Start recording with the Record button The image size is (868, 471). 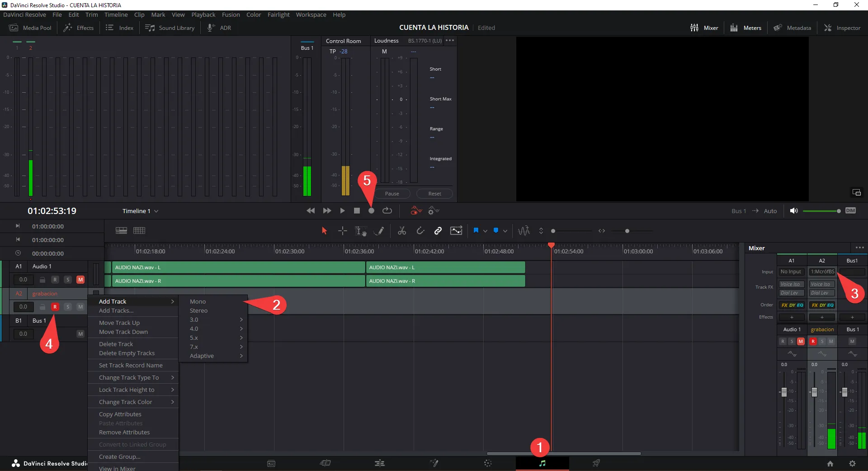click(x=371, y=211)
